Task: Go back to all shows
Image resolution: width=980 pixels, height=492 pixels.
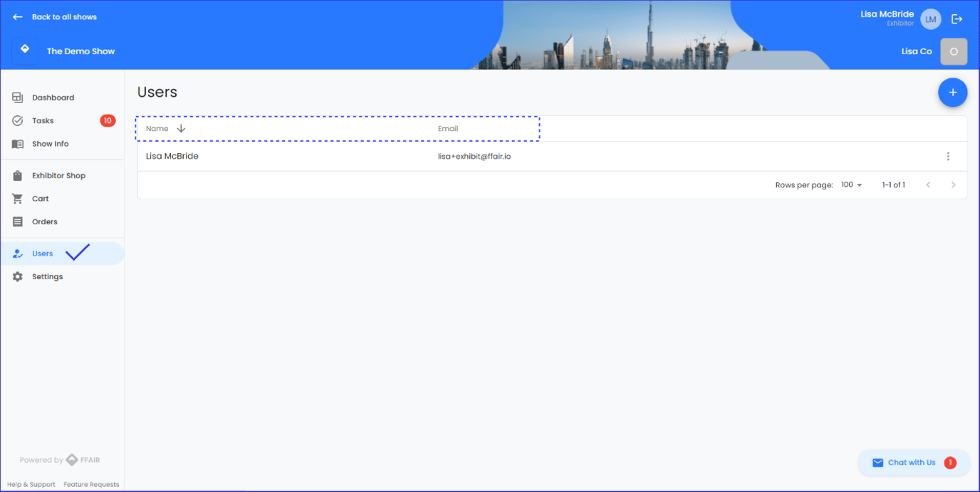Action: (56, 17)
